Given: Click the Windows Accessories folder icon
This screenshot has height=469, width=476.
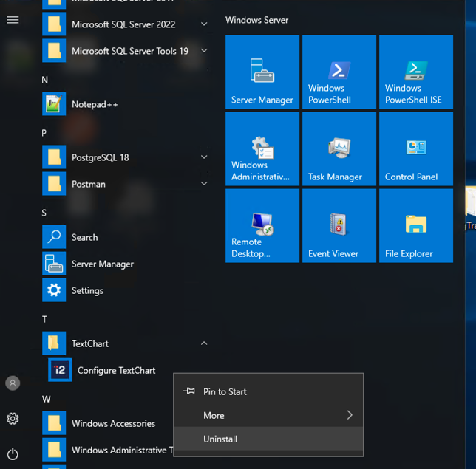Looking at the screenshot, I should pyautogui.click(x=54, y=423).
